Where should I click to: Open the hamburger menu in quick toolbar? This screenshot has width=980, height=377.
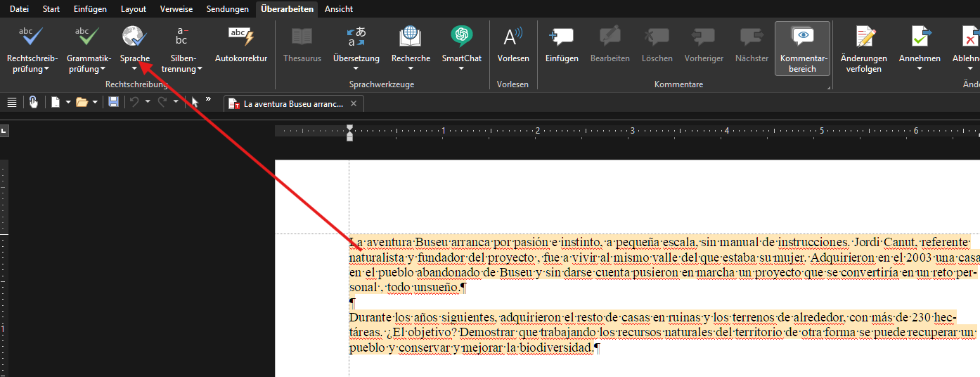coord(12,102)
